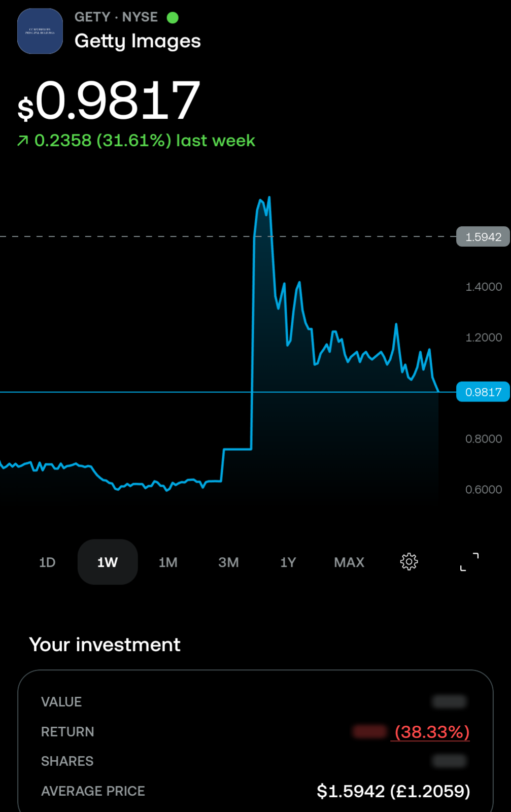Expand chart to fullscreen view

[x=469, y=562]
